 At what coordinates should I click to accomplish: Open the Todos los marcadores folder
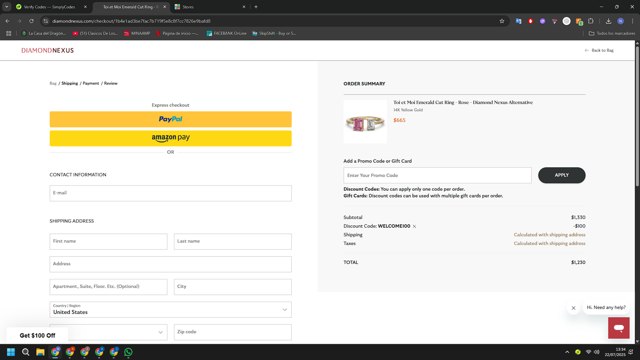pos(611,33)
